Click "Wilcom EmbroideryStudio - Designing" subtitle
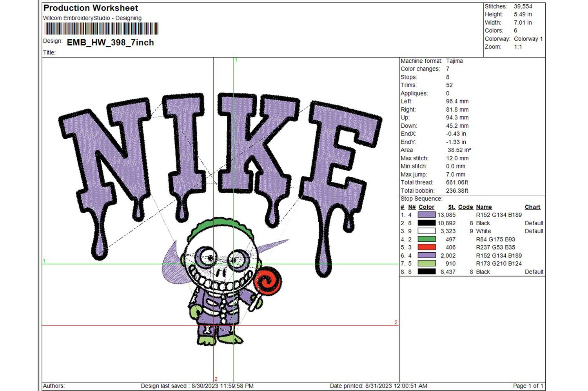The width and height of the screenshot is (588, 391). (x=92, y=18)
